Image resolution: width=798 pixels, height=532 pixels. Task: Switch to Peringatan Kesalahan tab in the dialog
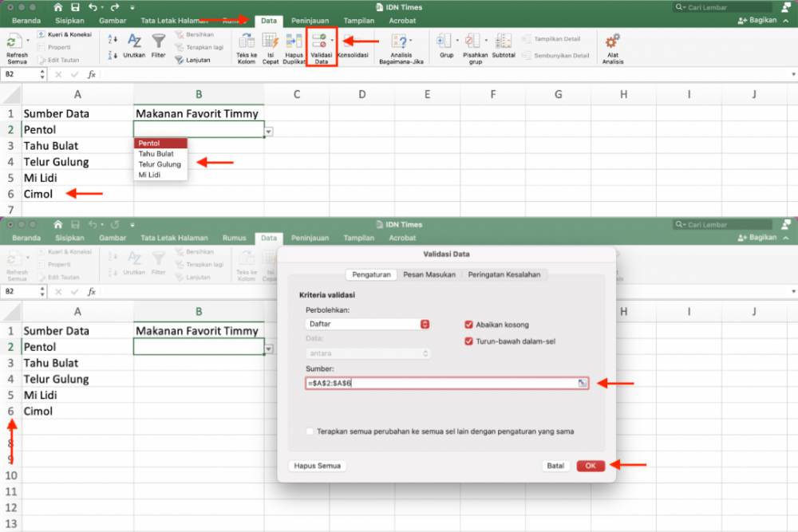click(x=504, y=274)
